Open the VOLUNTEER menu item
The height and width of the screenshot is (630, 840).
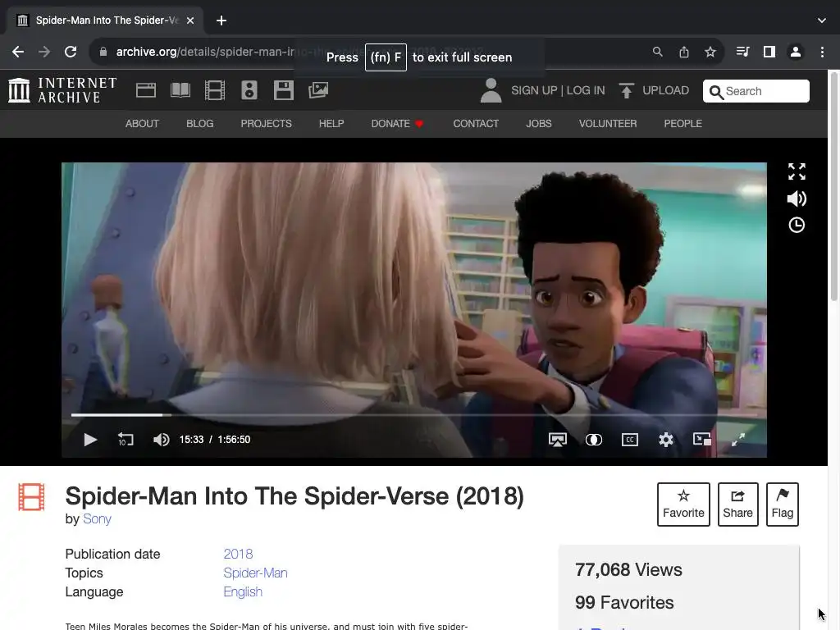[608, 124]
